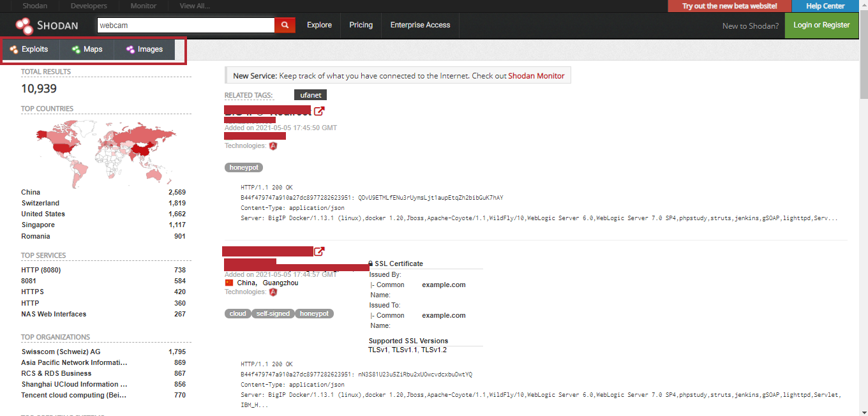Image resolution: width=868 pixels, height=416 pixels.
Task: Filter results by Singapore
Action: [x=38, y=225]
